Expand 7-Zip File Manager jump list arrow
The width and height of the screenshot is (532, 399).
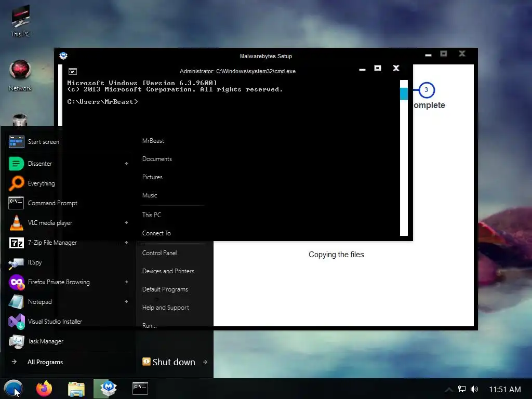click(126, 243)
